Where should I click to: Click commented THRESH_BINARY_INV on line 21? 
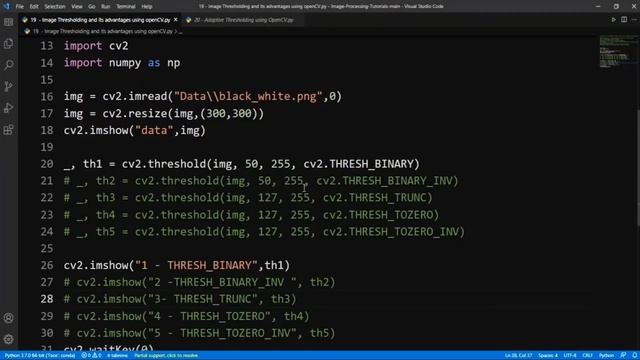pos(397,181)
